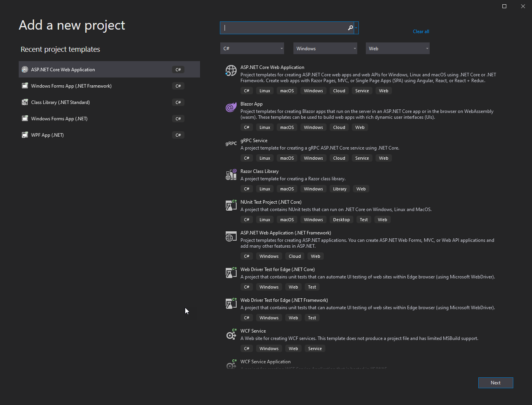The height and width of the screenshot is (405, 532).
Task: Select the Razor Class Library template icon
Action: [231, 174]
